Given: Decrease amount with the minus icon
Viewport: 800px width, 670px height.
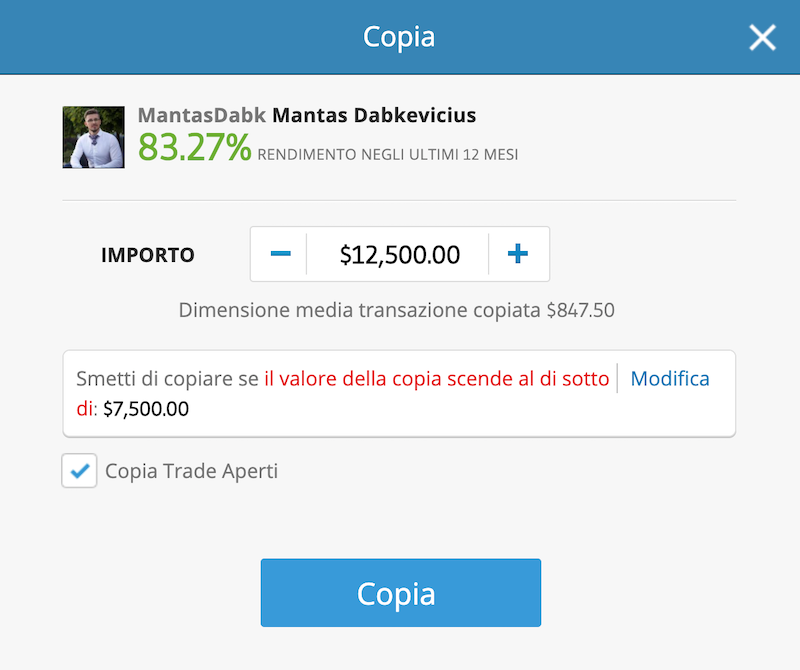Looking at the screenshot, I should (280, 254).
